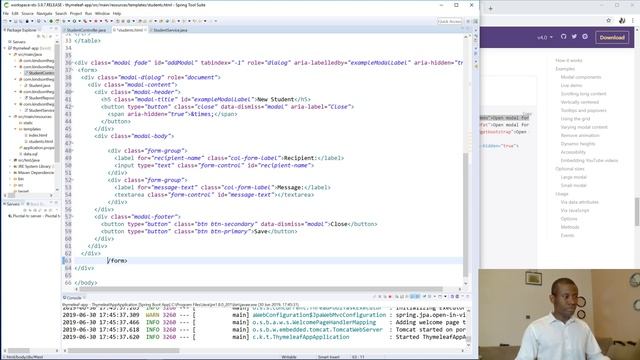Image resolution: width=640 pixels, height=360 pixels.
Task: Open index.html in Package Explorer
Action: 36,136
